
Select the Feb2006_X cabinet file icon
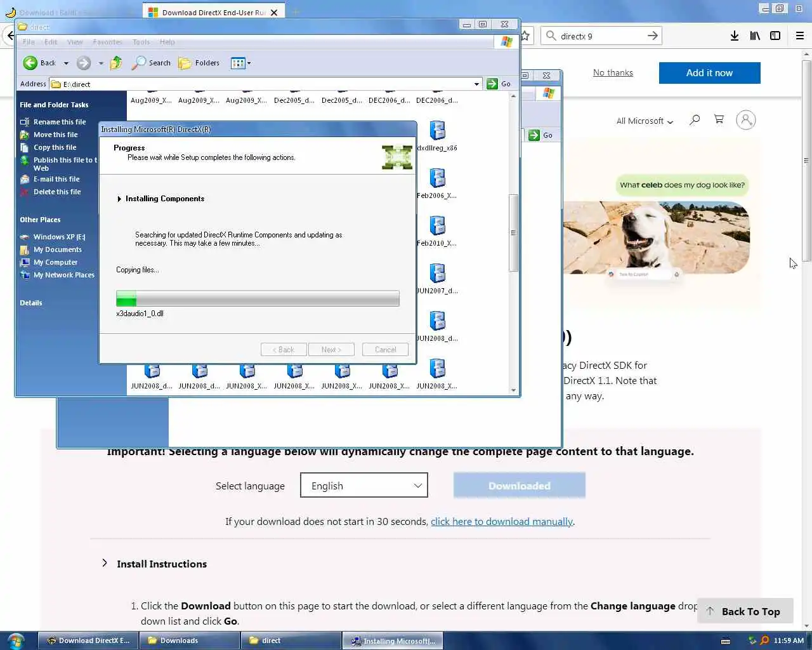[x=437, y=178]
